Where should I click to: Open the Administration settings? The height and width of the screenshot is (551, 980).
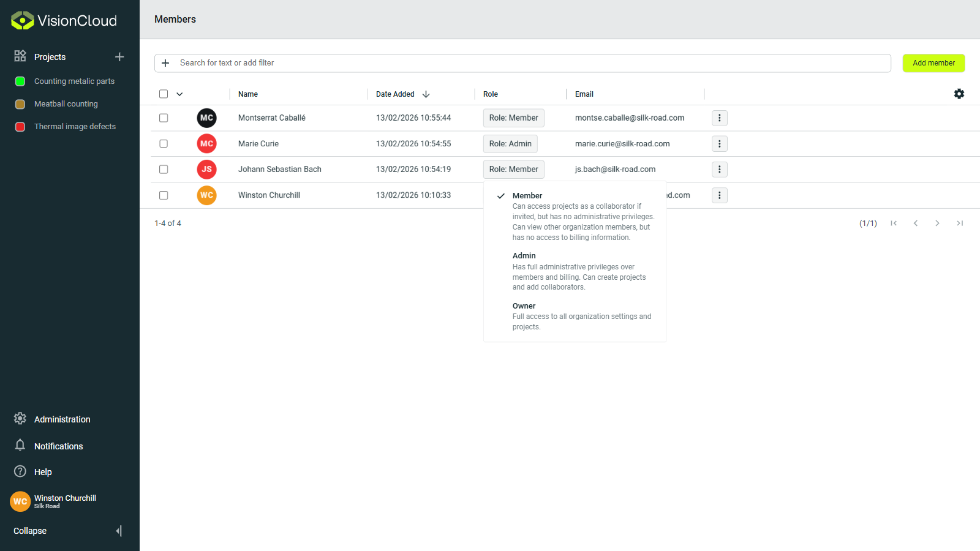(x=61, y=419)
